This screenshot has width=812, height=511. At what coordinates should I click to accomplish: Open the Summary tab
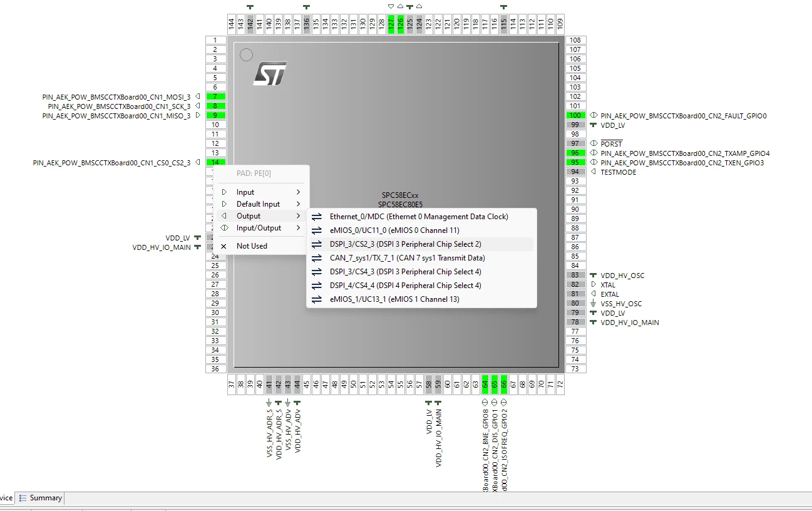coord(41,498)
